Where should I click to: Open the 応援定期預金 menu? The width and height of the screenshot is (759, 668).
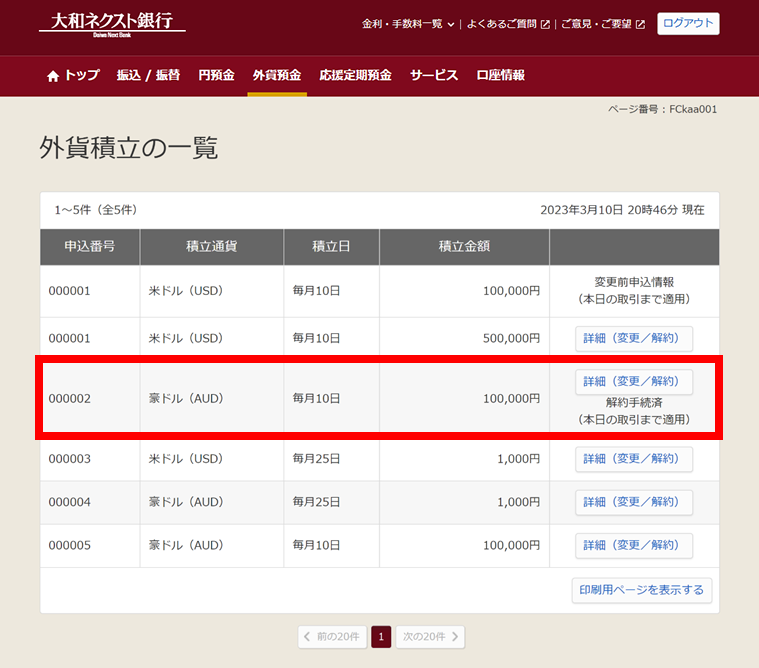[355, 75]
